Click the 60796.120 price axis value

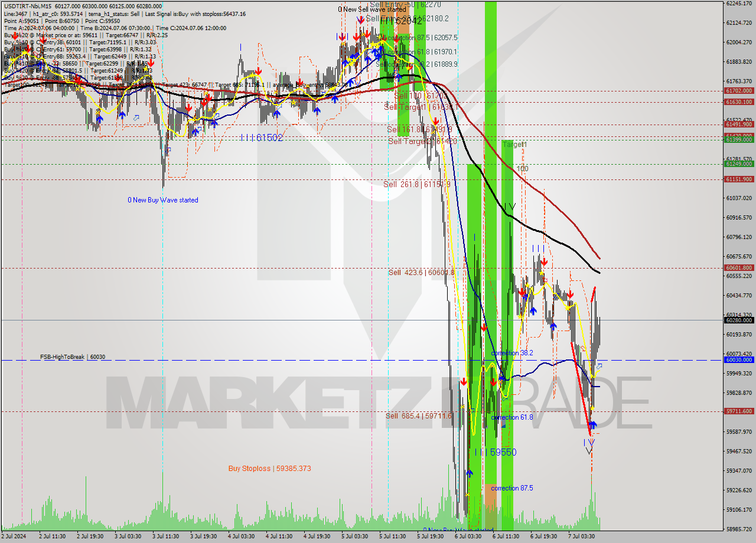pyautogui.click(x=739, y=237)
